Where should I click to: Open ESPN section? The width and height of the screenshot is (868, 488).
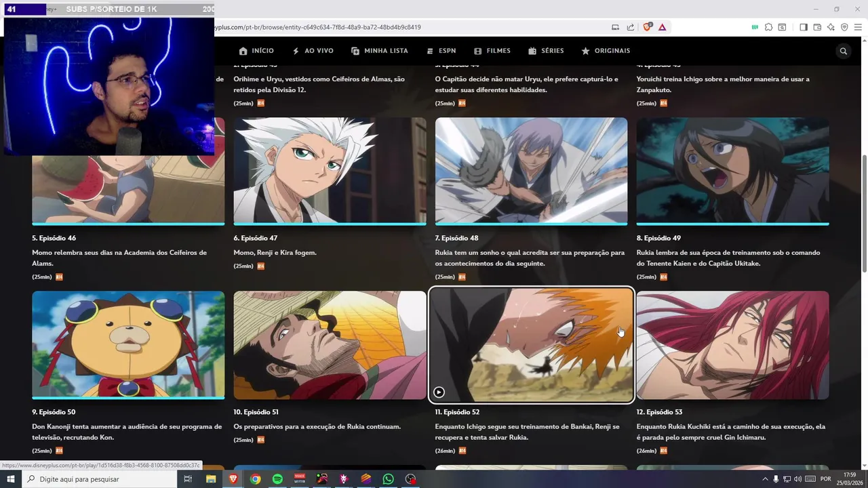[x=441, y=51]
